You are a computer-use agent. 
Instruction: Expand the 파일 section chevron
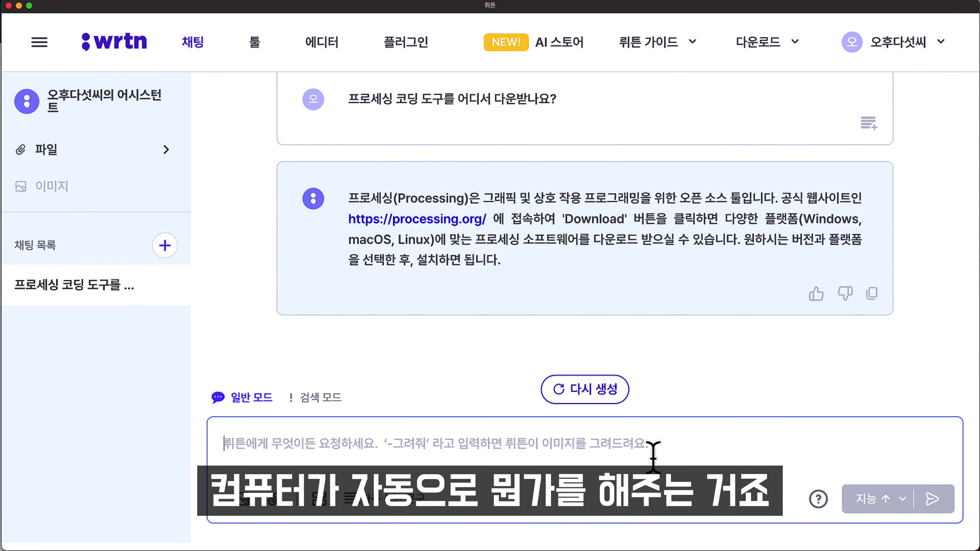tap(166, 149)
